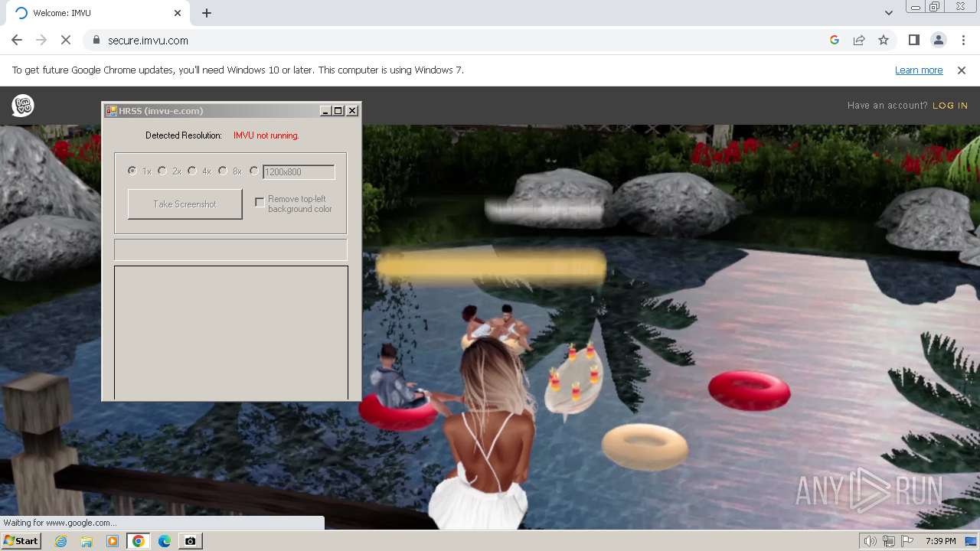Stop loading the page

click(x=66, y=40)
